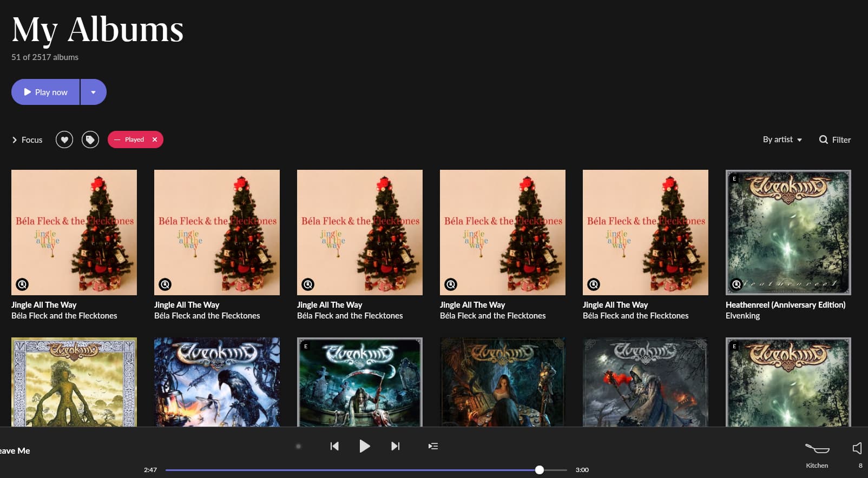Toggle the Played focus chip
Image resolution: width=868 pixels, height=478 pixels.
[x=130, y=140]
